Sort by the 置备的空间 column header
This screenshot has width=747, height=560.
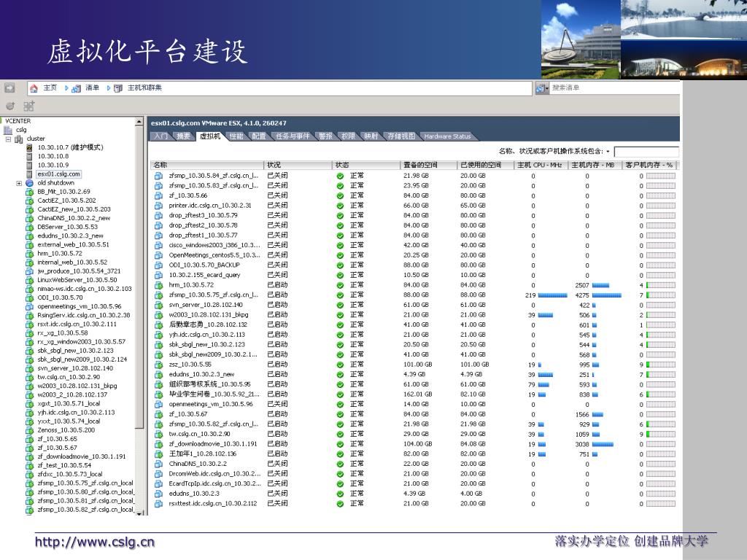click(x=429, y=166)
